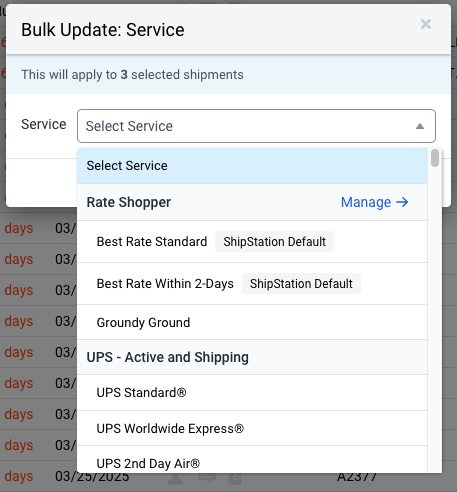The image size is (457, 492).
Task: Click the UPS - Active and Shipping header
Action: pyautogui.click(x=252, y=357)
